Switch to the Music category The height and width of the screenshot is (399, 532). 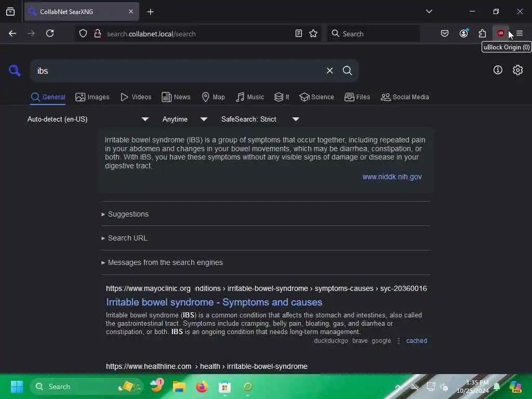coord(250,97)
